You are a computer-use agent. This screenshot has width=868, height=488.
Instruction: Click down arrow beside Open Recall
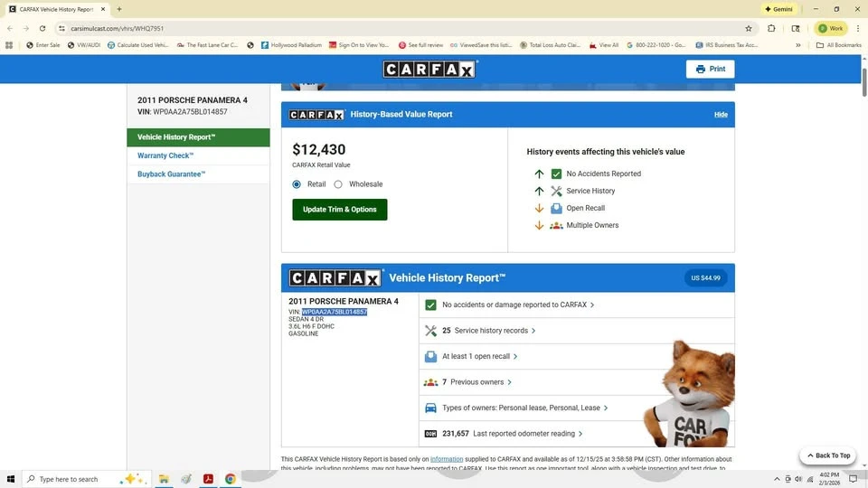tap(539, 208)
